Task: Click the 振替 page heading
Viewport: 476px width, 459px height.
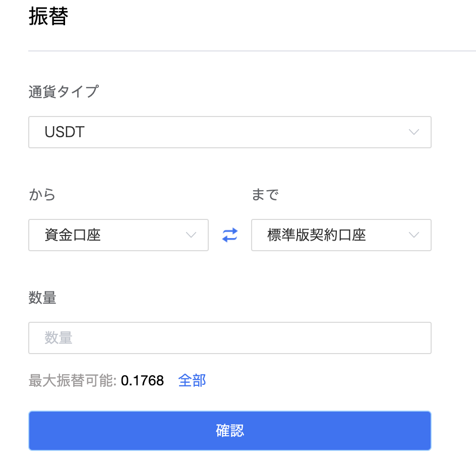Action: click(48, 16)
